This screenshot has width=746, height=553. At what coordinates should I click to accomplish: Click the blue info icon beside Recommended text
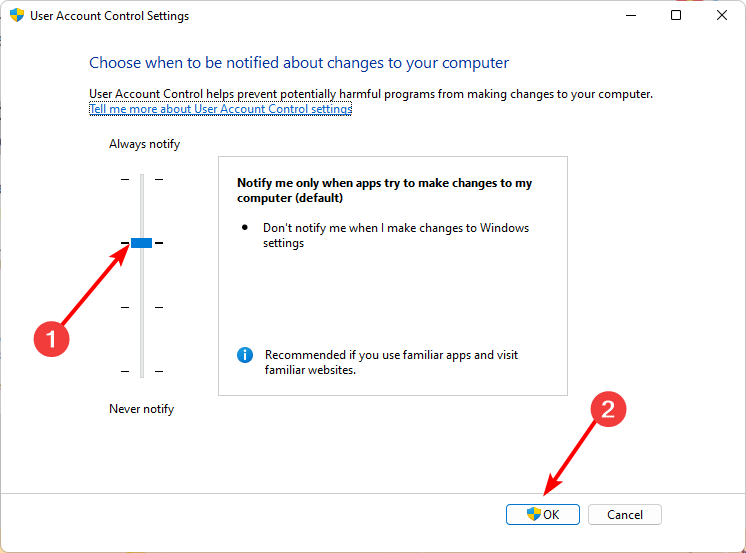(x=245, y=355)
